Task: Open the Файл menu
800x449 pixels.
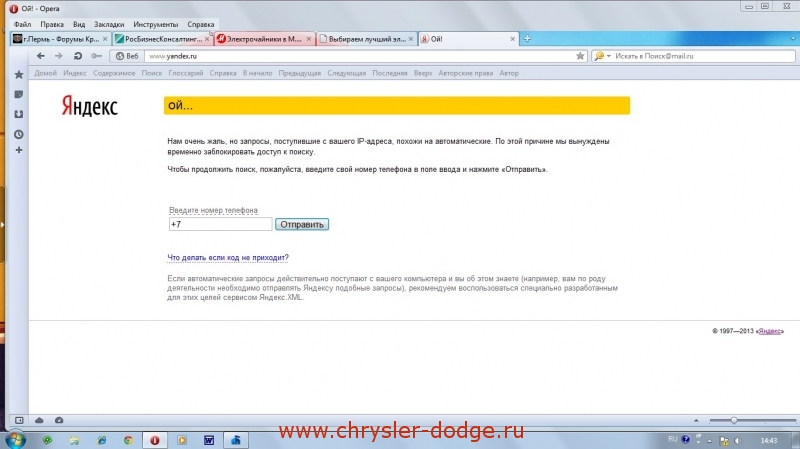Action: pos(22,24)
